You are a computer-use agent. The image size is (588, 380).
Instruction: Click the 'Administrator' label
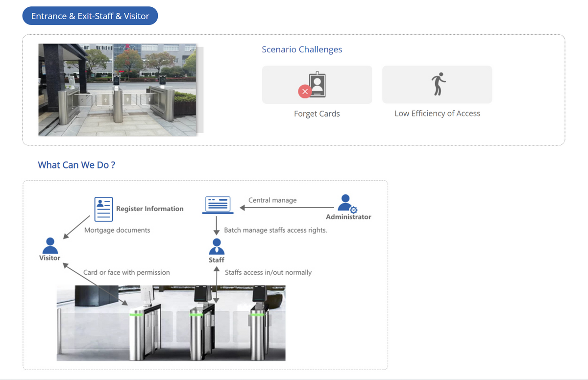349,217
